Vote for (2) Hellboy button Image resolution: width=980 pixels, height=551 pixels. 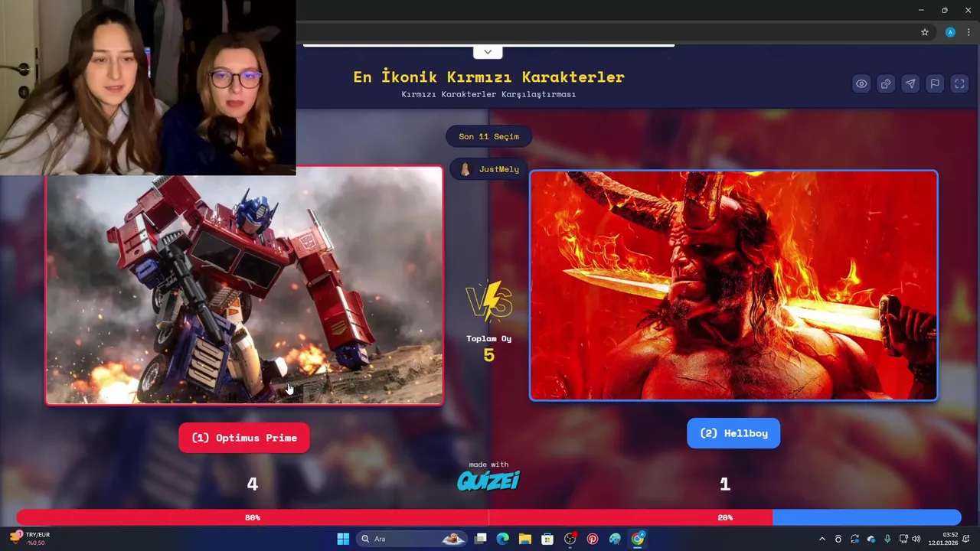733,433
